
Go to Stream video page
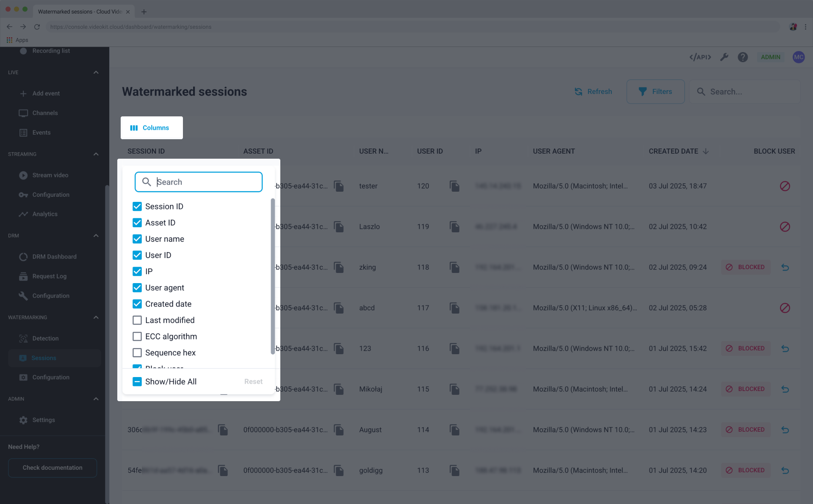click(x=50, y=175)
